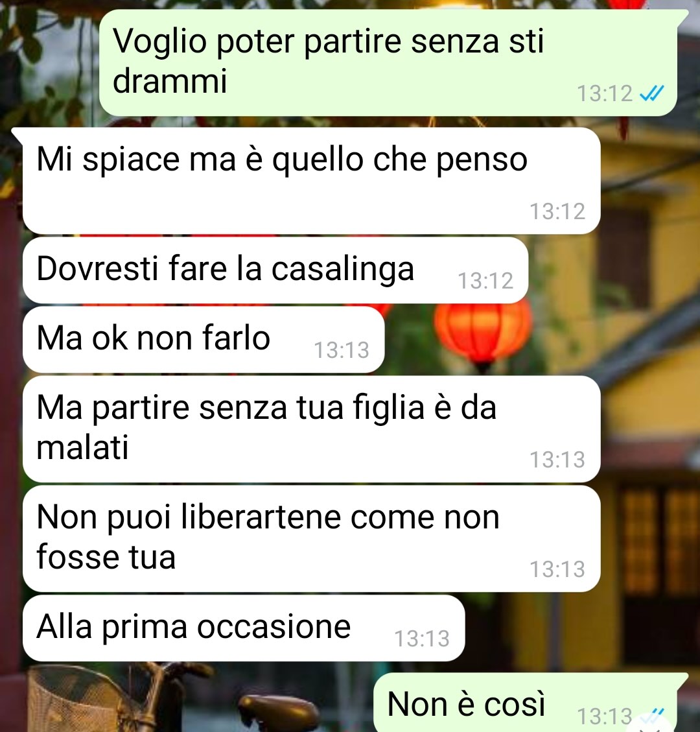Tap the 13:13 timestamp on 'Alla prima occasione'
The image size is (700, 732).
(x=422, y=639)
